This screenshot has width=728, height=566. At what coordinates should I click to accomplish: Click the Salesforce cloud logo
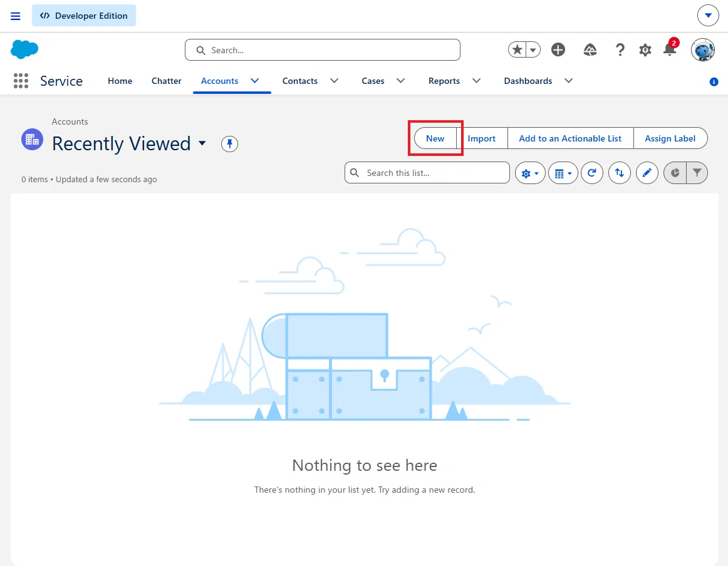pyautogui.click(x=24, y=49)
